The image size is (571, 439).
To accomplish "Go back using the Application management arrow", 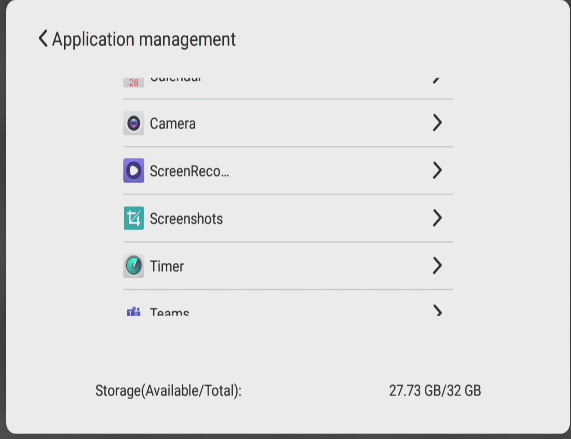I will pyautogui.click(x=43, y=38).
